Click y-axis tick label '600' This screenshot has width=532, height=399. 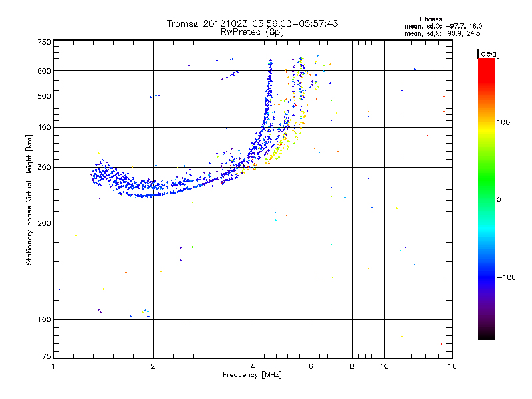coord(44,71)
